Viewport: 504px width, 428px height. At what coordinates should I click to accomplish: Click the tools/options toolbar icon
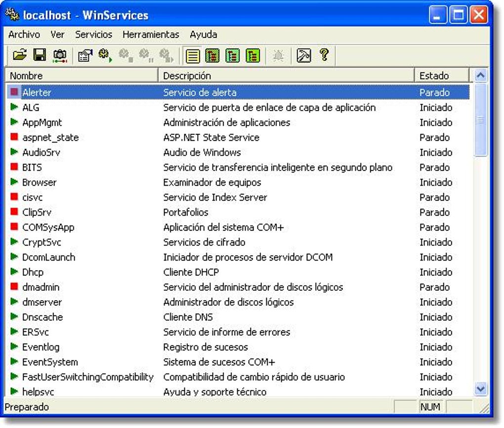pos(303,56)
